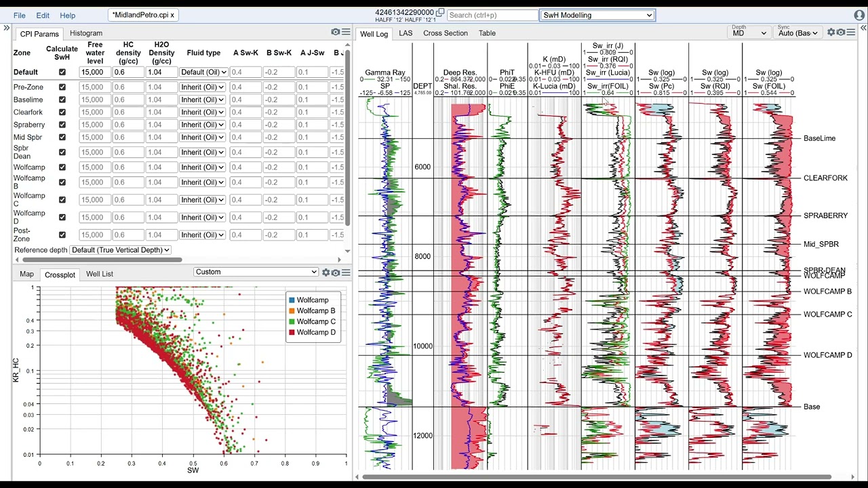Switch to the Well List tab
Viewport: 868px width, 488px height.
click(x=100, y=274)
